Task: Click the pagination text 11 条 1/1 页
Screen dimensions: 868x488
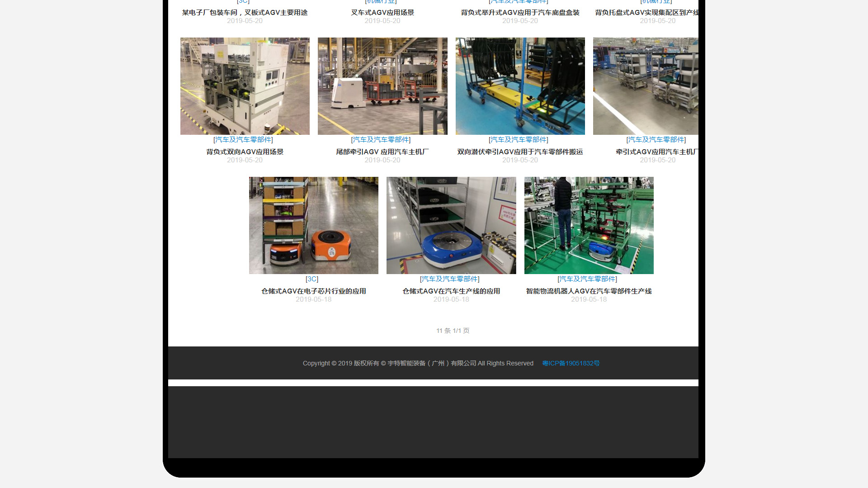Action: 453,331
